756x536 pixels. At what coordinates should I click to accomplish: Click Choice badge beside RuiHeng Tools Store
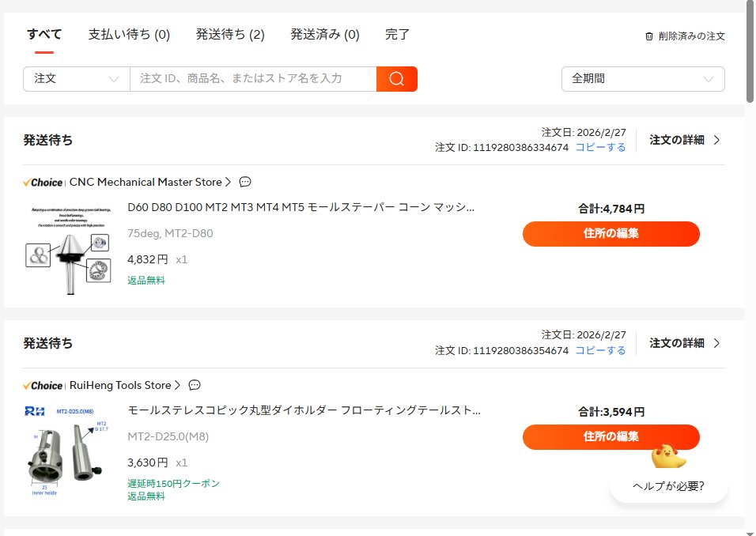(x=43, y=386)
